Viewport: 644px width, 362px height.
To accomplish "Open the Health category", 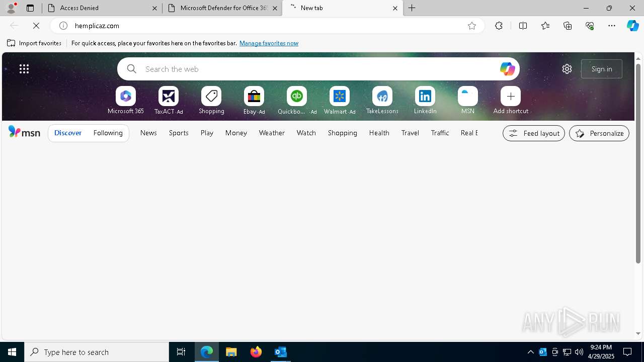I will (x=379, y=133).
